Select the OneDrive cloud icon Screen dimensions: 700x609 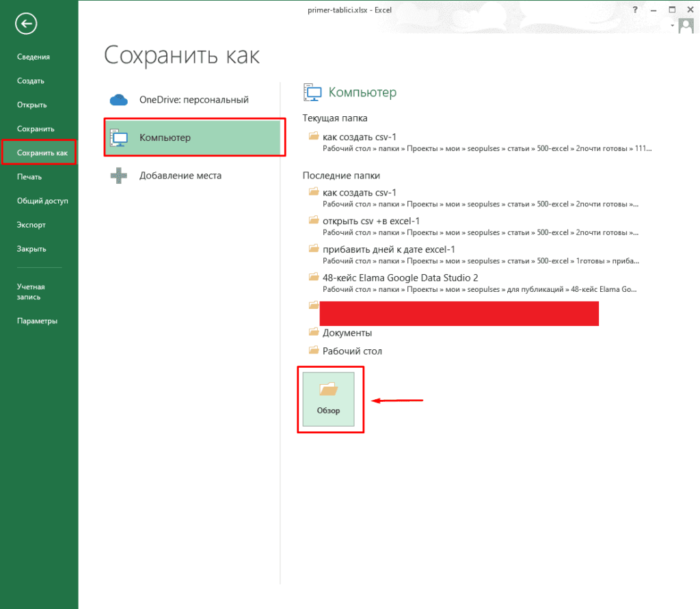point(119,100)
